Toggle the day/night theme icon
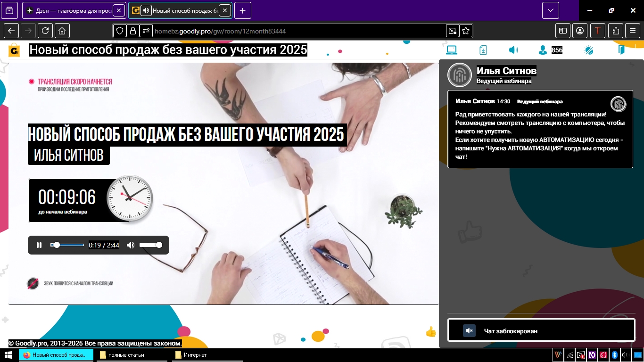This screenshot has width=644, height=362. coord(588,50)
